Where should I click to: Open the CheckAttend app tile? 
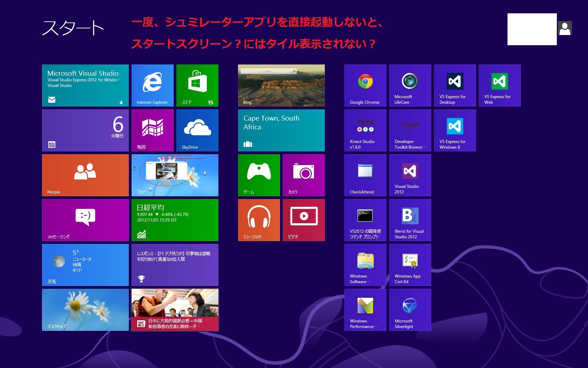coord(365,175)
